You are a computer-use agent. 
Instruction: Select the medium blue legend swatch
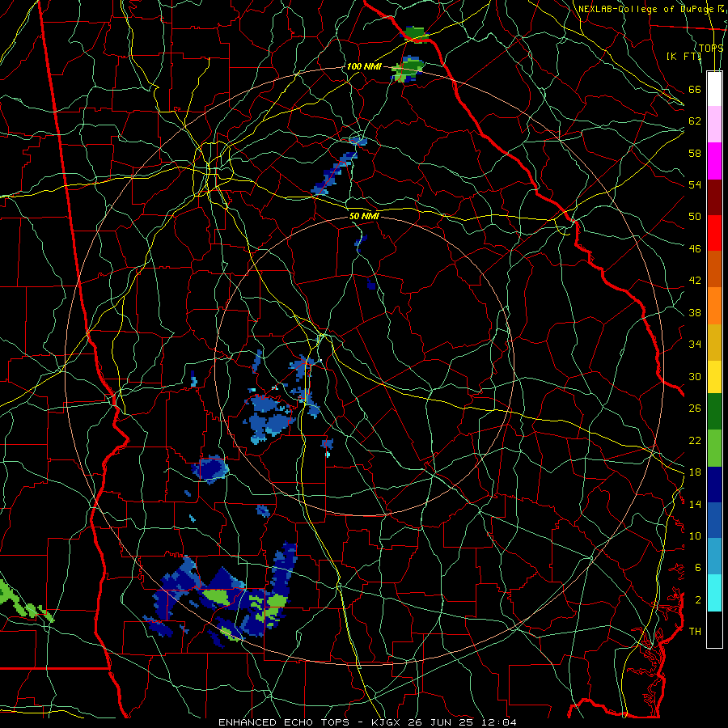pos(714,521)
